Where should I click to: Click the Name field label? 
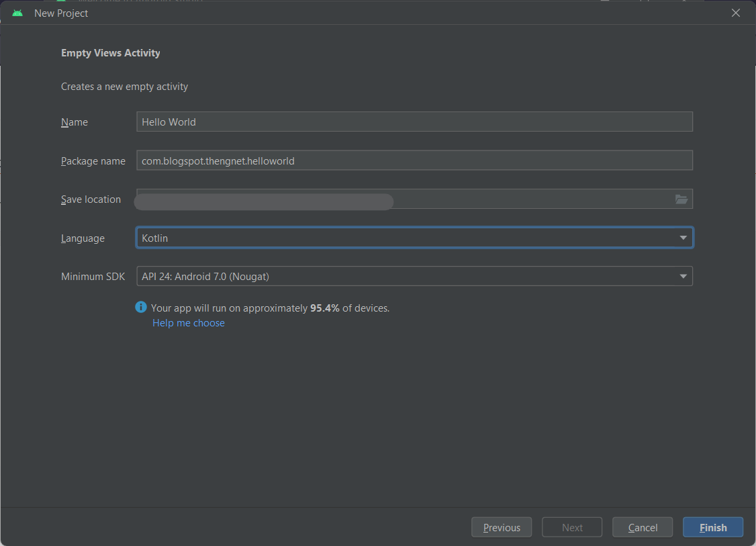click(x=75, y=122)
